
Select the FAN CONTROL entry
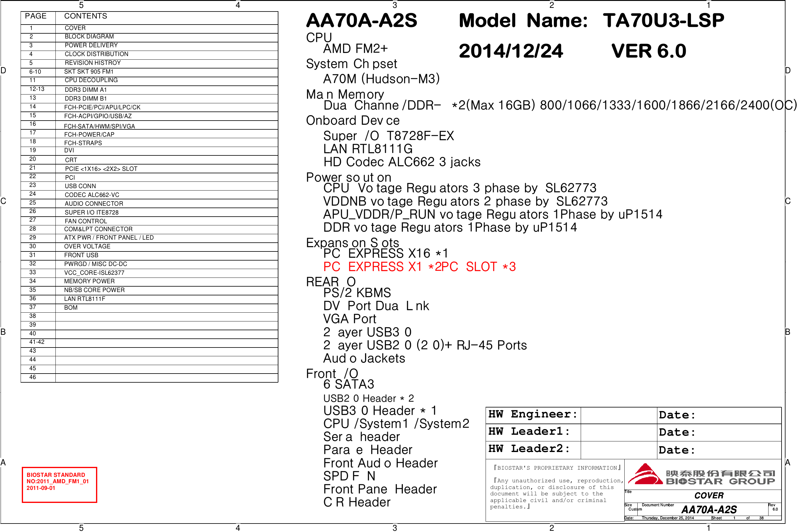click(86, 221)
